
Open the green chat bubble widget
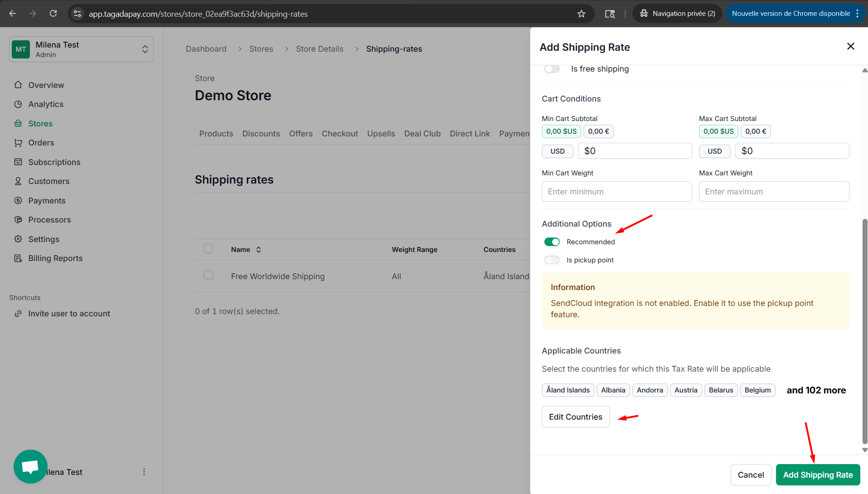[30, 466]
